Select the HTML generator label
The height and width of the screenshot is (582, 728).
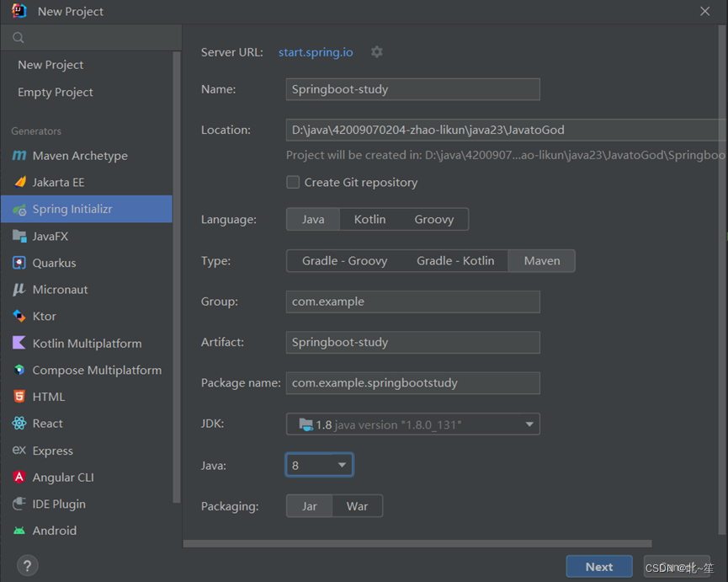point(49,398)
